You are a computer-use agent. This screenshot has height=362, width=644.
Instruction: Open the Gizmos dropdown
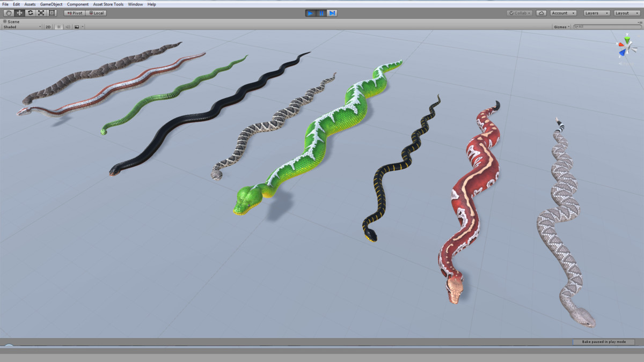click(x=561, y=26)
